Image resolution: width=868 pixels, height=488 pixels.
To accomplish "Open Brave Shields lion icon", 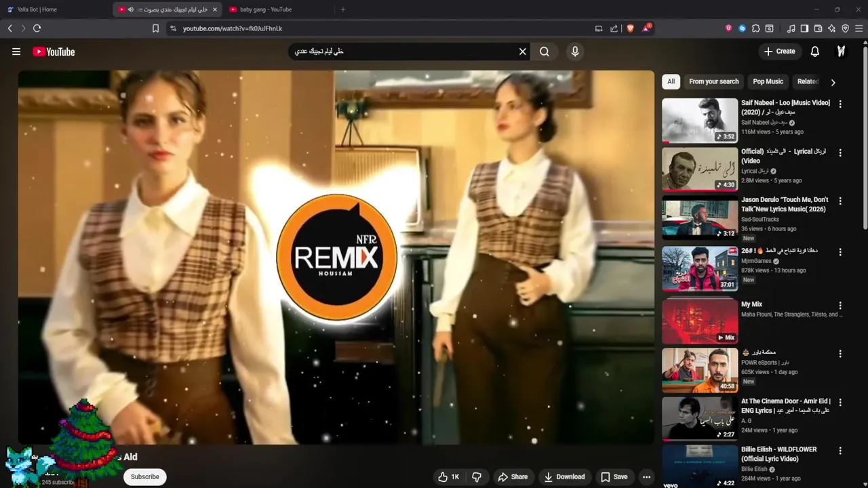I will [x=630, y=28].
